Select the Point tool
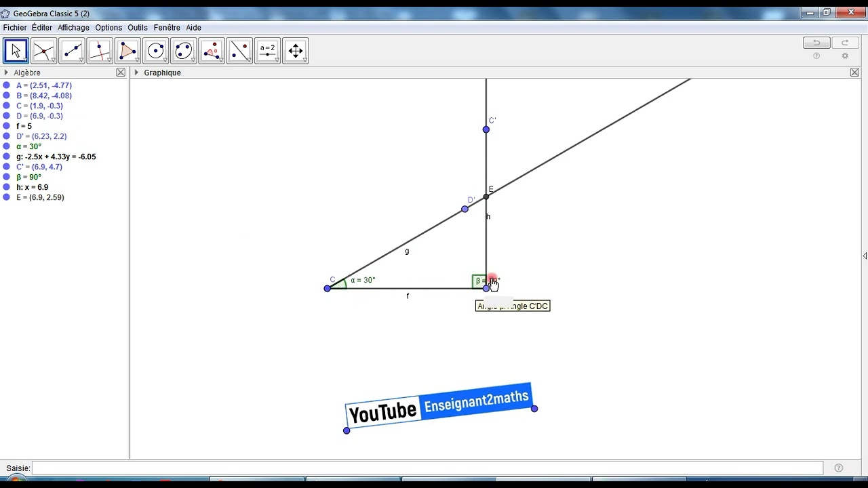The width and height of the screenshot is (868, 488). (43, 51)
